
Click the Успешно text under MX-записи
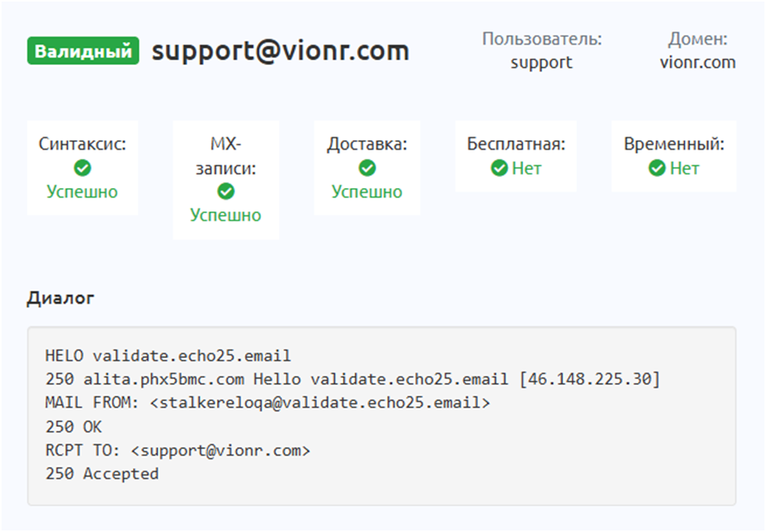click(x=226, y=215)
